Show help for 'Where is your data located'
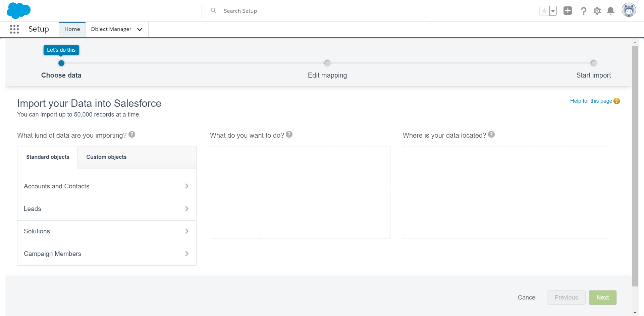 491,134
